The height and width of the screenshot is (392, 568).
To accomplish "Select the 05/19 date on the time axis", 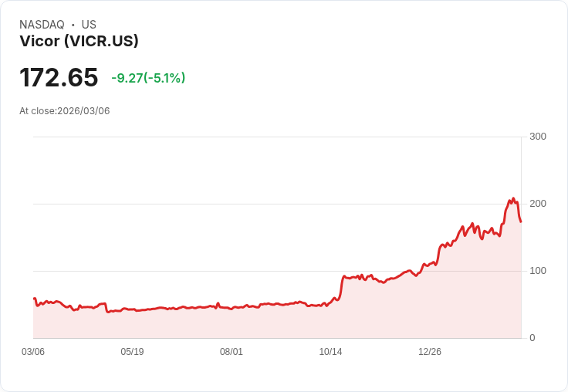I will 132,352.
